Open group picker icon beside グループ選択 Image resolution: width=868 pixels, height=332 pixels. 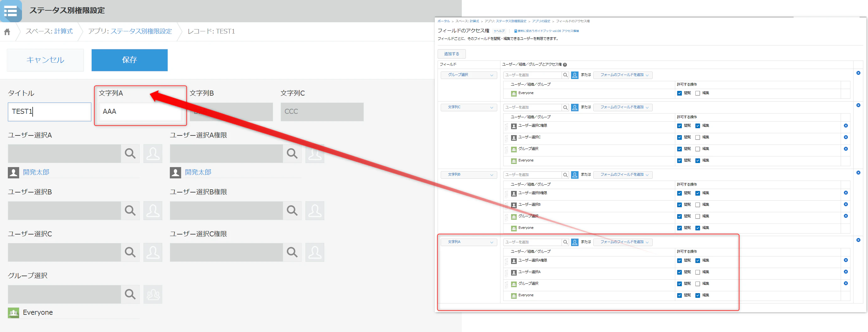(153, 294)
